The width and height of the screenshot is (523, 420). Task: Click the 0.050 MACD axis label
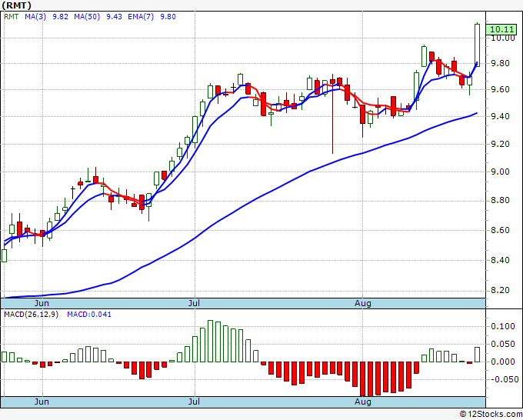[503, 344]
